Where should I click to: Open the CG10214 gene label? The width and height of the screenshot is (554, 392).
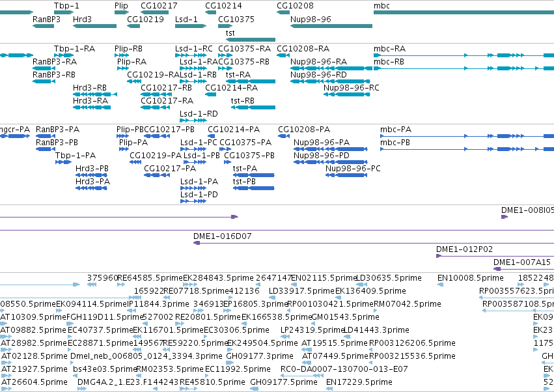223,6
